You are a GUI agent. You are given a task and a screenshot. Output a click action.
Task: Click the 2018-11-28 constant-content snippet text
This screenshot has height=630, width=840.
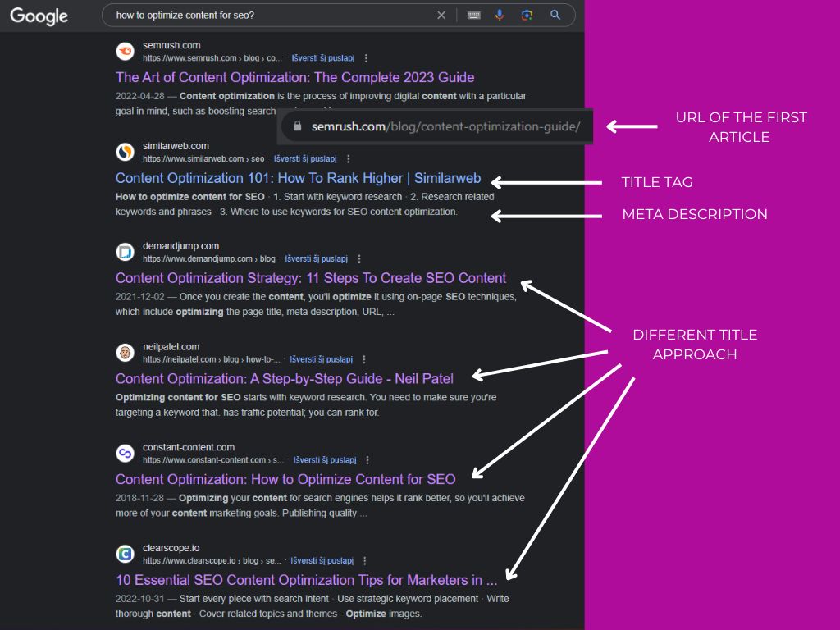(320, 505)
